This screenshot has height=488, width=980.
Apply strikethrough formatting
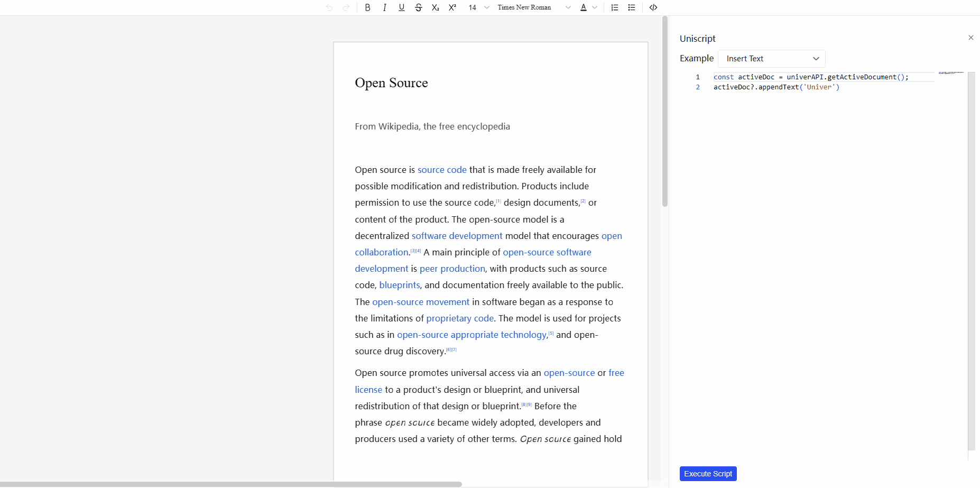point(418,7)
